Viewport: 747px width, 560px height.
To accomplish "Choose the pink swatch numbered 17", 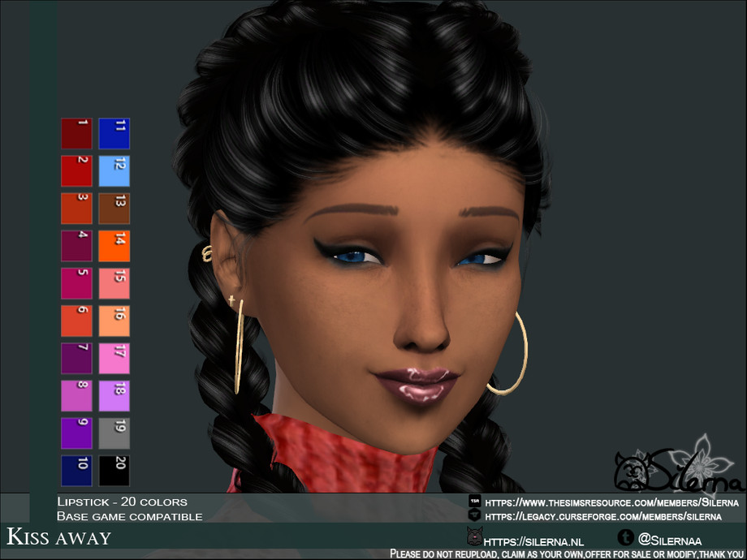I will click(114, 358).
